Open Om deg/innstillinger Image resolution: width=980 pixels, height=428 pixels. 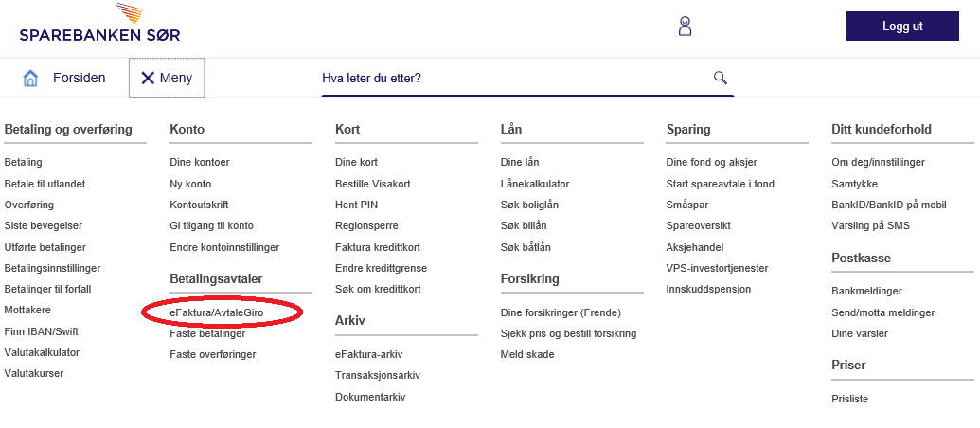click(878, 162)
